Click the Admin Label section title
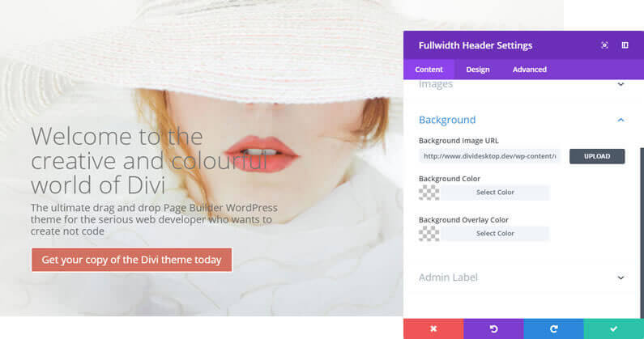644x339 pixels. (x=448, y=278)
